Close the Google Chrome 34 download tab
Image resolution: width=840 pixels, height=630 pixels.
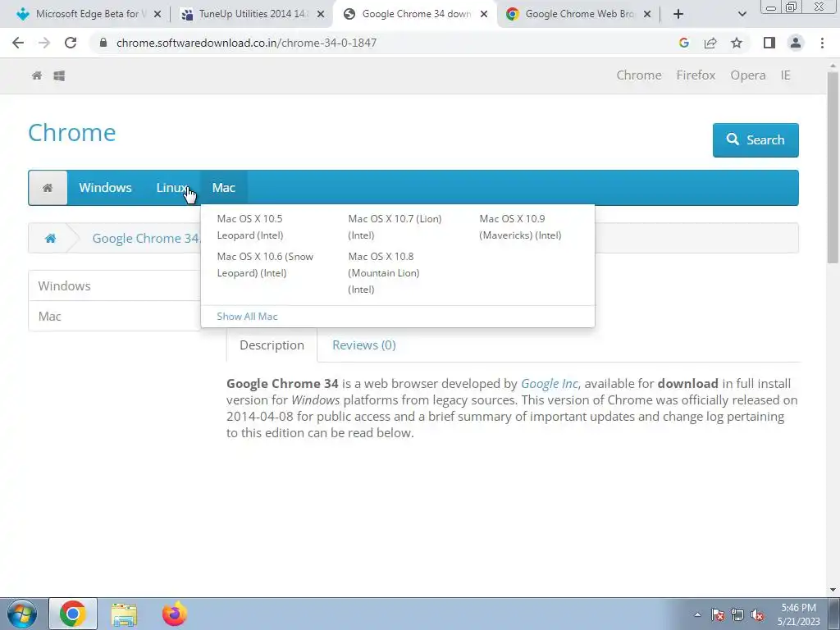pos(484,14)
